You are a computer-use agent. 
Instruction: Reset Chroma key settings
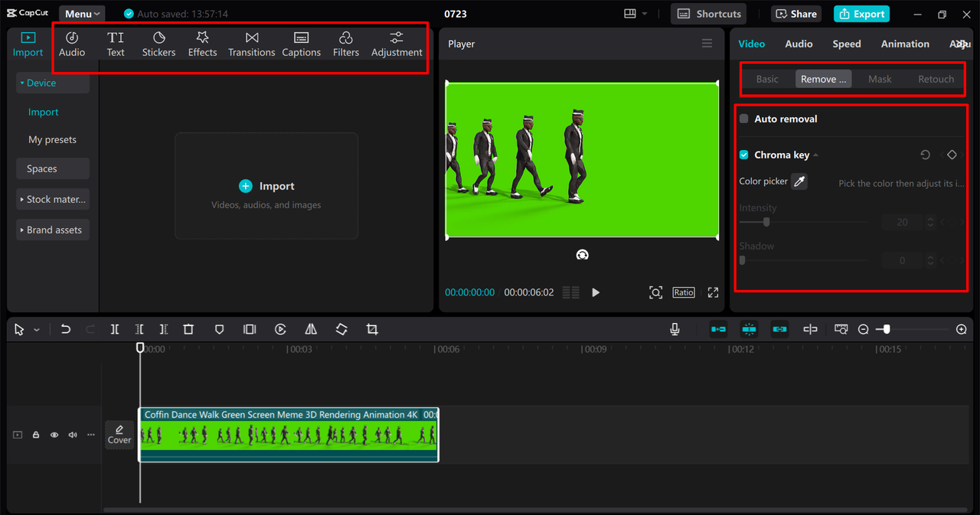click(x=925, y=155)
